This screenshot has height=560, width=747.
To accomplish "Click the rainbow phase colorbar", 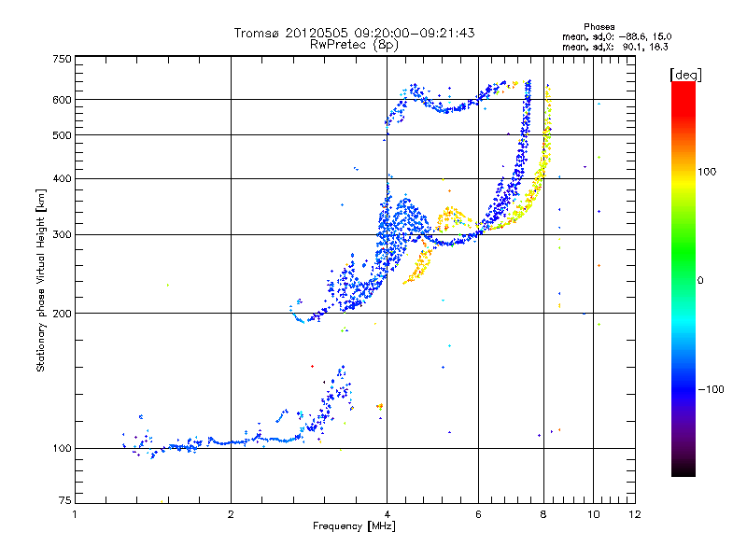I will (x=684, y=279).
